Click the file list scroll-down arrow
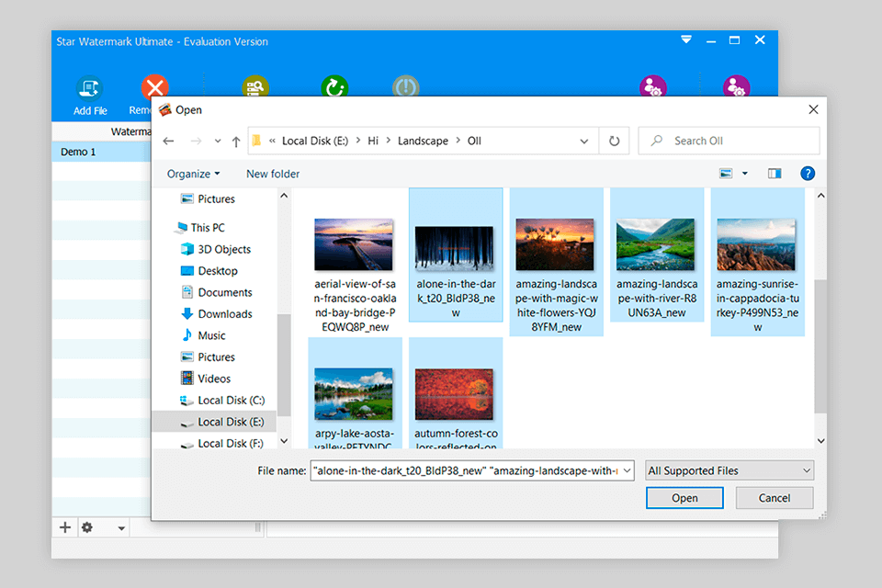Viewport: 882px width, 588px height. (x=820, y=441)
